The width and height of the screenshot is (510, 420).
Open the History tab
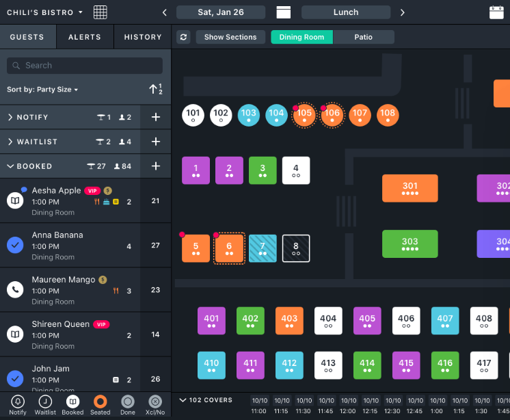tap(143, 37)
